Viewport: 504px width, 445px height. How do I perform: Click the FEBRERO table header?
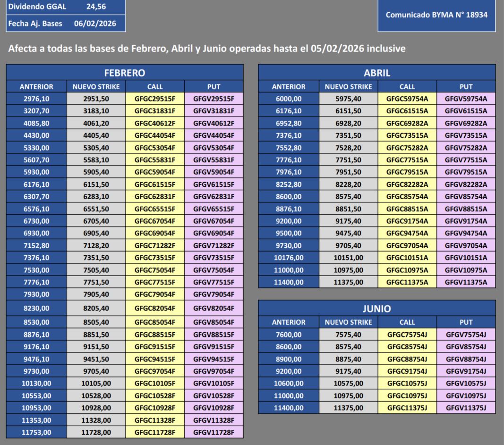pyautogui.click(x=124, y=73)
